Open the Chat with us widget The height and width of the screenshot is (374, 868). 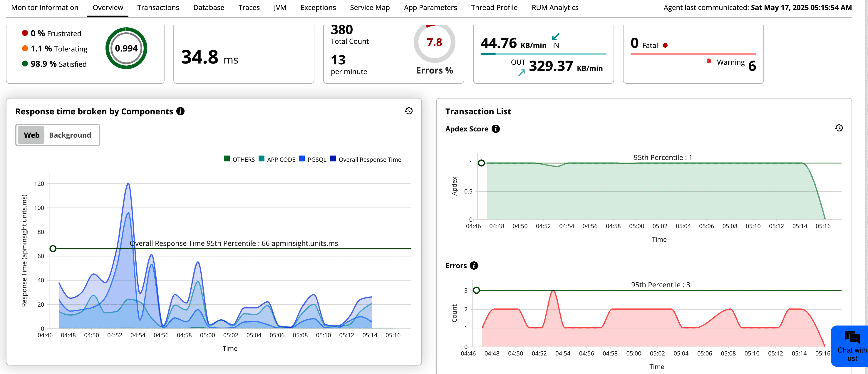point(852,346)
